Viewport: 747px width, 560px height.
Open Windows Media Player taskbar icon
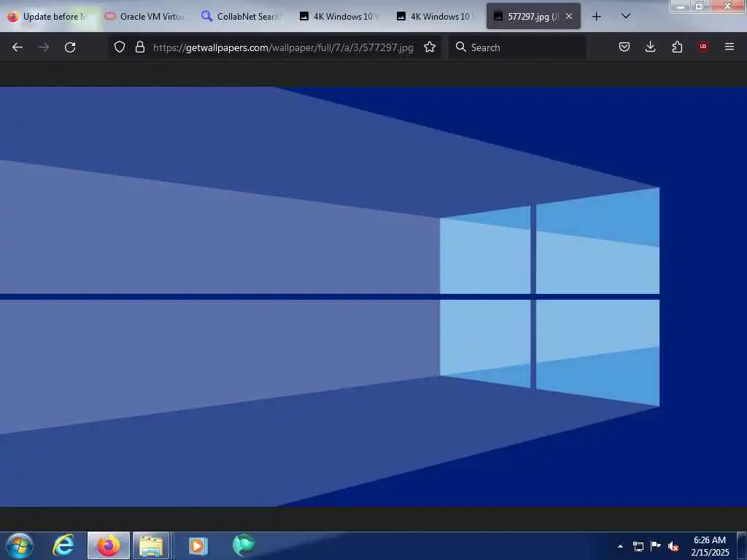pyautogui.click(x=198, y=545)
